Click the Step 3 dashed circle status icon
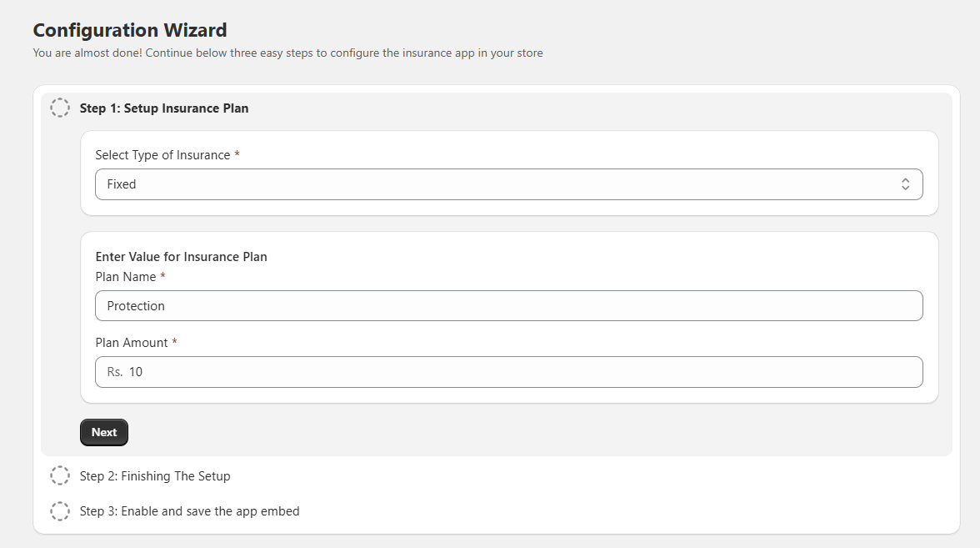The height and width of the screenshot is (548, 980). [x=60, y=511]
